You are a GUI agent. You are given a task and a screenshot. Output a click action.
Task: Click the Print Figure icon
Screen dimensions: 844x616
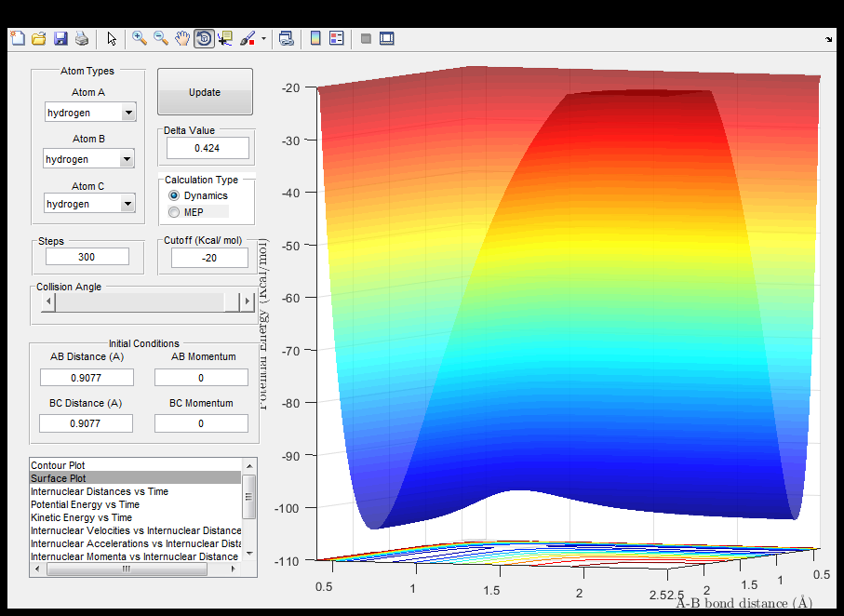82,38
